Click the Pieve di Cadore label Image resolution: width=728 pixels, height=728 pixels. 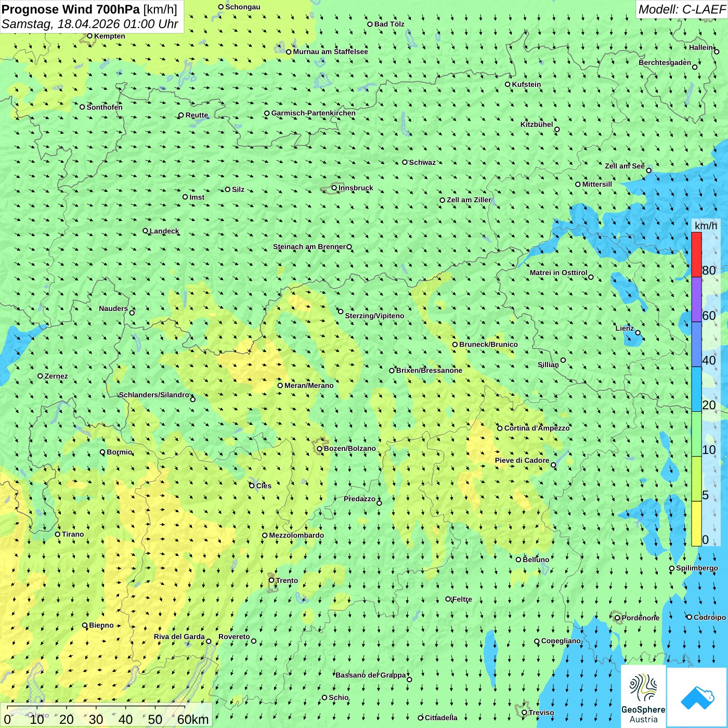(x=522, y=460)
